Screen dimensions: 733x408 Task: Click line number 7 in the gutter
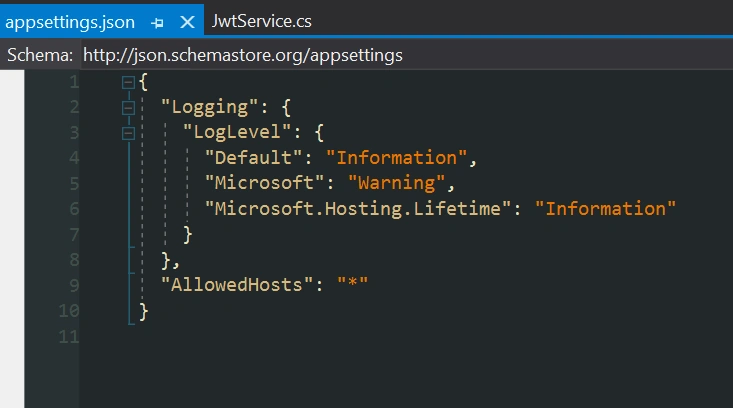(x=74, y=234)
